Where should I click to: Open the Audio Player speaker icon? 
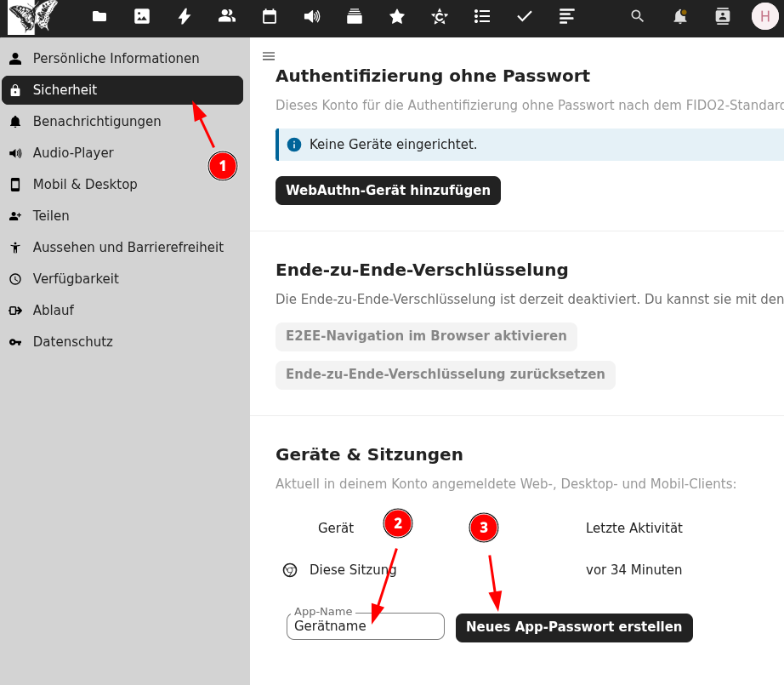click(x=312, y=16)
